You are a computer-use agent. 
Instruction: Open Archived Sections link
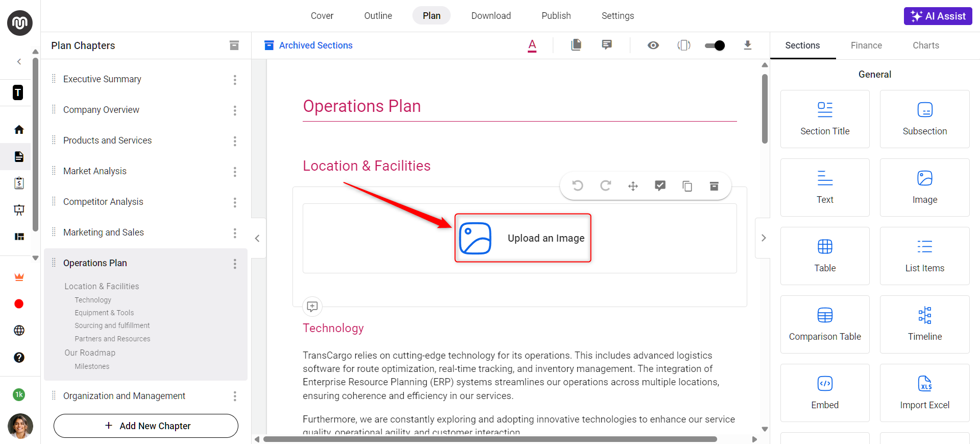[308, 45]
